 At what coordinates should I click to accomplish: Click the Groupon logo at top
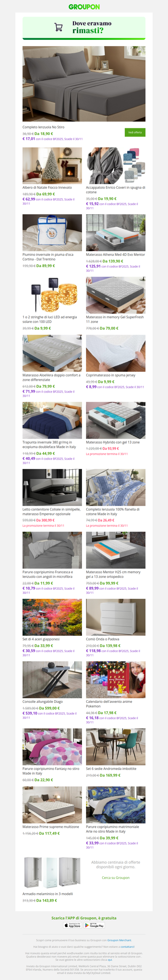point(84,7)
